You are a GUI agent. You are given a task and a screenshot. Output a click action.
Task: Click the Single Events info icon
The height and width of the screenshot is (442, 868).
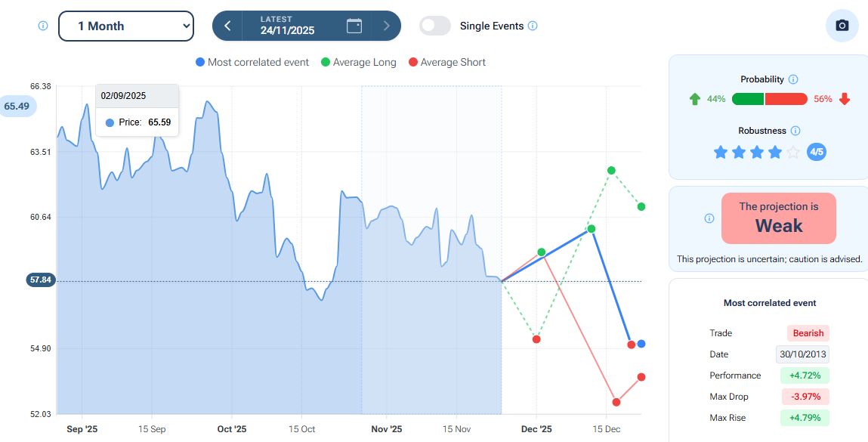click(533, 26)
